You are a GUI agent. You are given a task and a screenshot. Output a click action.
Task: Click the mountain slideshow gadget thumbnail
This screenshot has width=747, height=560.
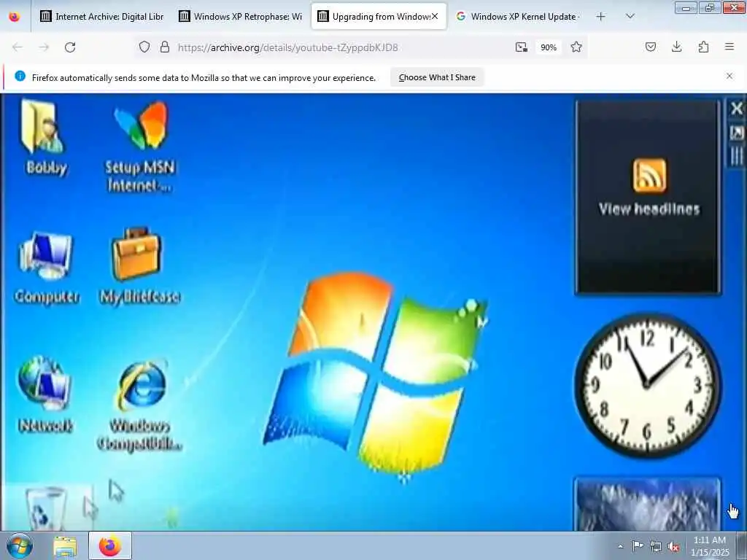pyautogui.click(x=648, y=504)
